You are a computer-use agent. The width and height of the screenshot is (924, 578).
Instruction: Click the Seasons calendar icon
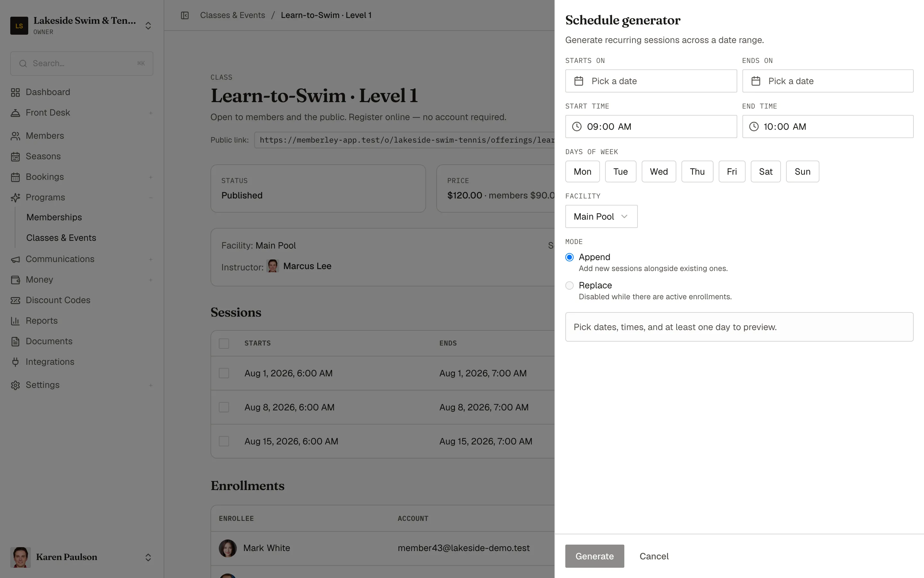coord(15,156)
